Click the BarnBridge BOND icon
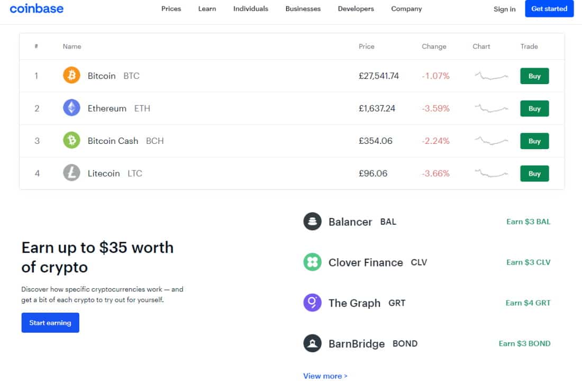The height and width of the screenshot is (392, 582). pos(312,343)
